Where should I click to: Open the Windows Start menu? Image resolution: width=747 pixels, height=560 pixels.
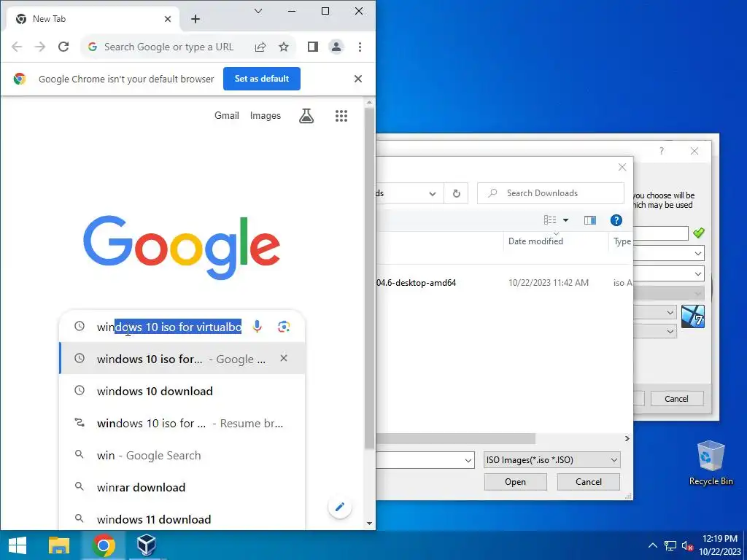click(18, 545)
